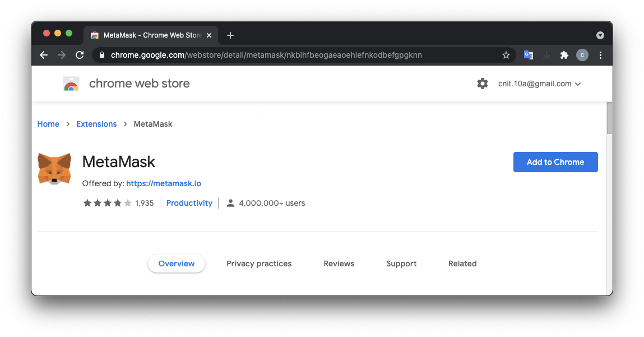
Task: Reload the page with refresh icon
Action: [80, 55]
